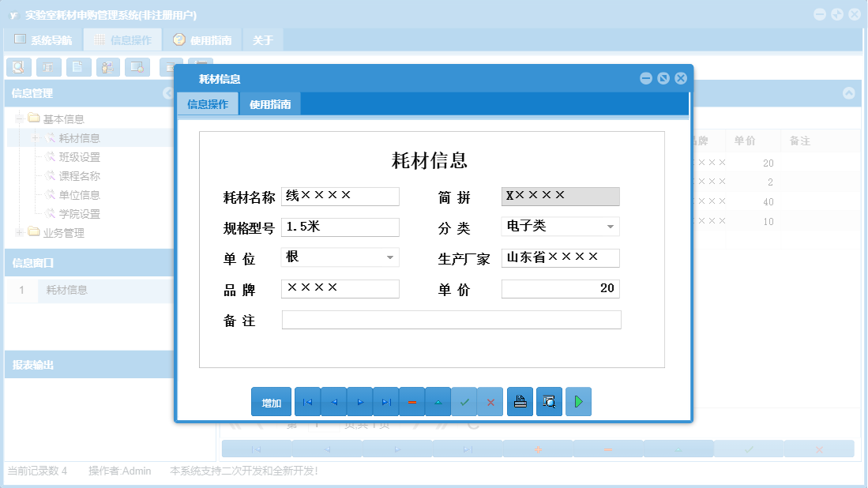Open the 分类 dropdown showing 电子类
Image resolution: width=868 pixels, height=488 pixels.
(x=611, y=227)
